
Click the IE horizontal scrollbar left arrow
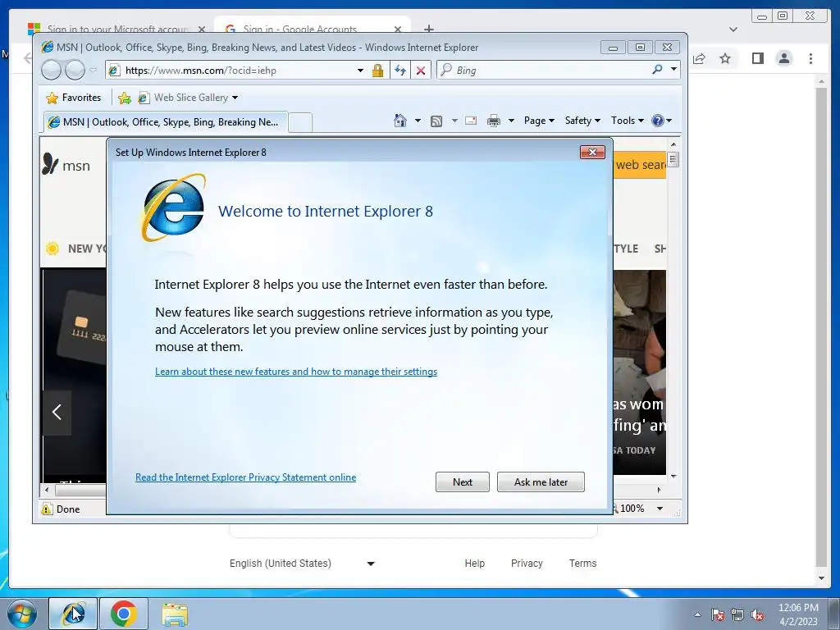(x=47, y=490)
